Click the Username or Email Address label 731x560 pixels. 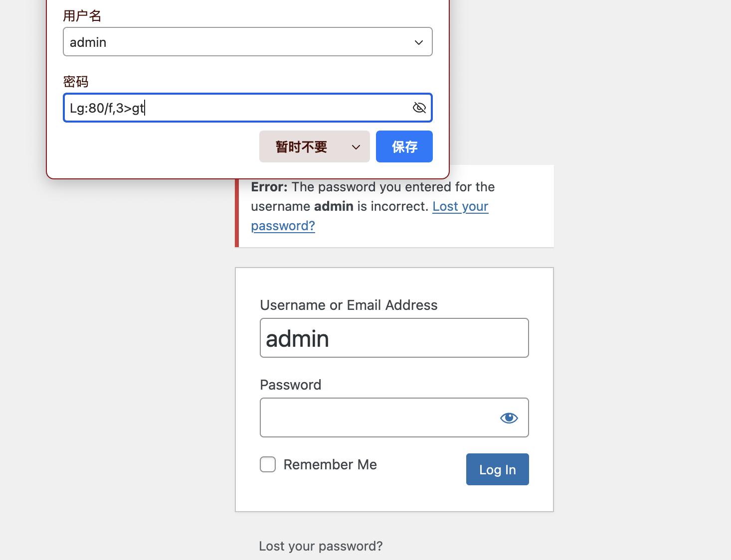(x=349, y=305)
